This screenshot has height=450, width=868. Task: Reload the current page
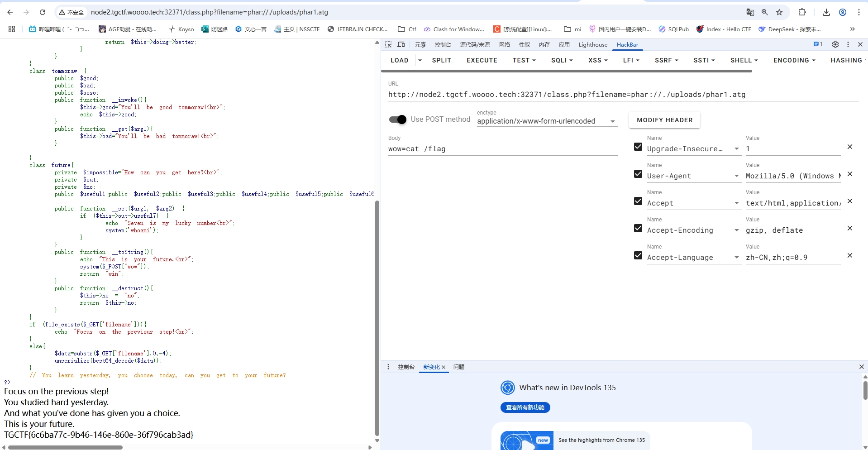(x=43, y=12)
